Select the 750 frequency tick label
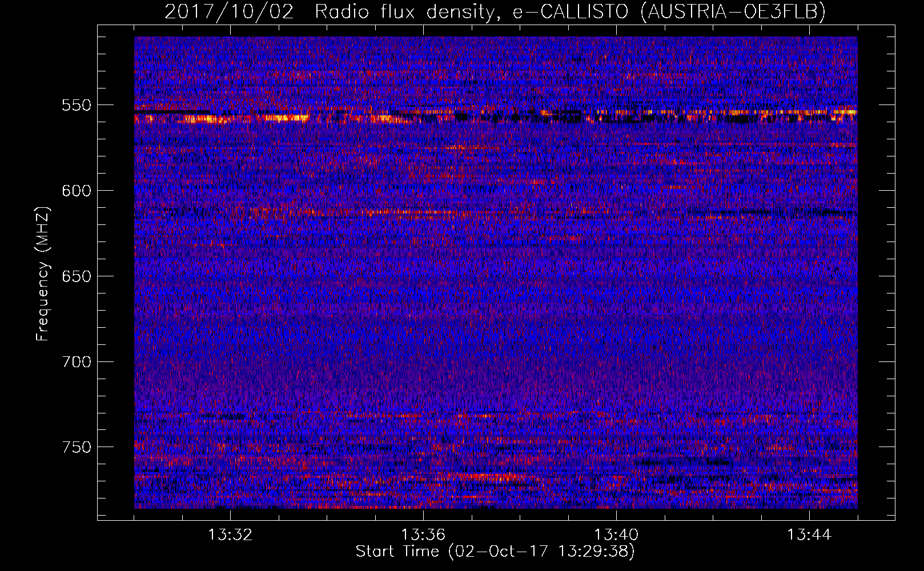 point(77,447)
